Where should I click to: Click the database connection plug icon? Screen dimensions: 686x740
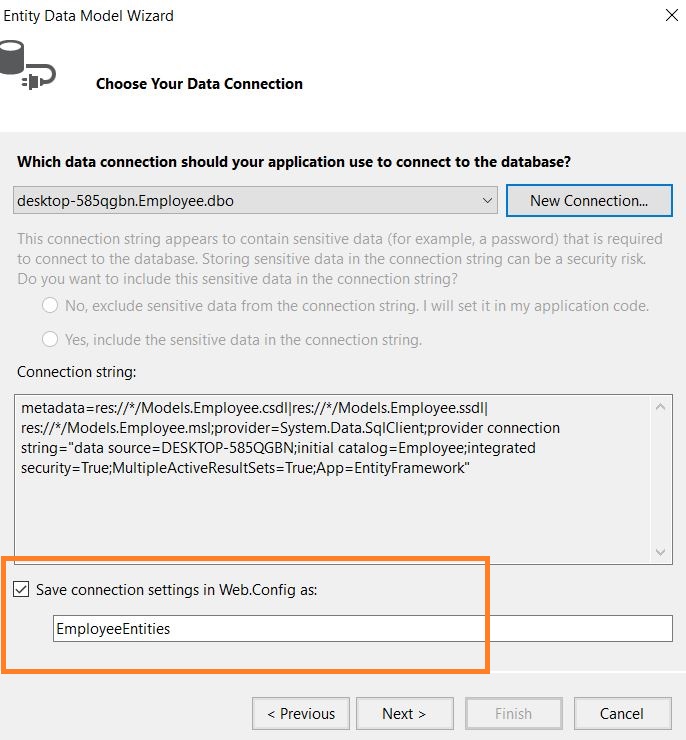pyautogui.click(x=27, y=64)
